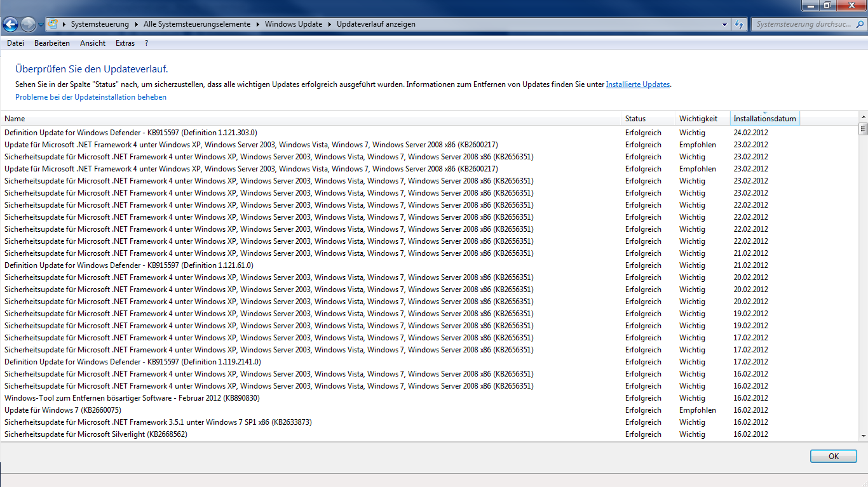This screenshot has width=868, height=487.
Task: Open the Extras menu
Action: tap(125, 43)
